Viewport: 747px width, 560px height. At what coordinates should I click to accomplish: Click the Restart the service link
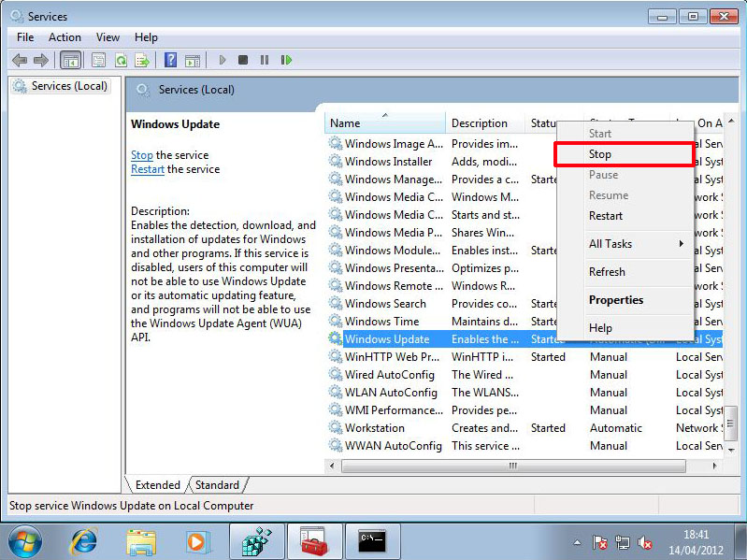tap(147, 169)
